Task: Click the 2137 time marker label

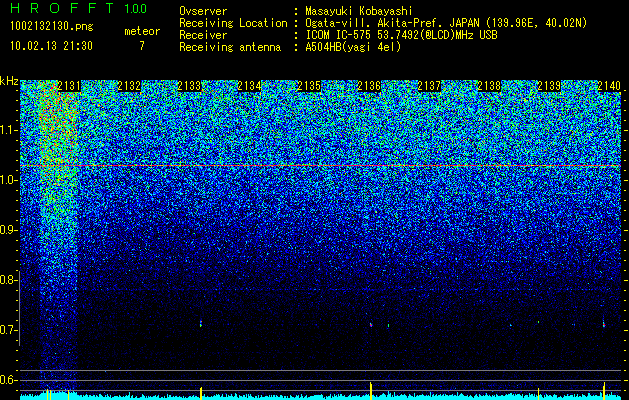Action: pos(429,86)
